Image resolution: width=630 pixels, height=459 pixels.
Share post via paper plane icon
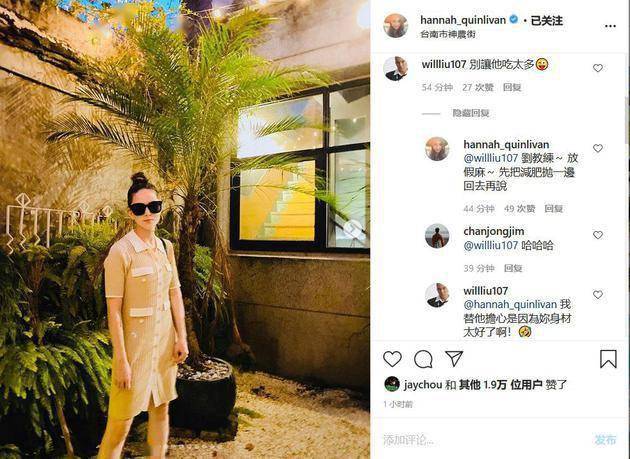point(454,358)
